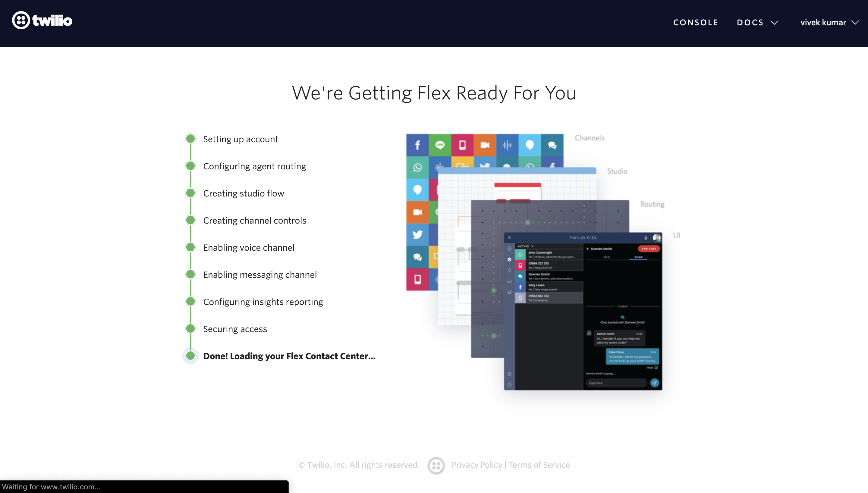The image size is (868, 493).
Task: Click the 'We're Getting Flex Ready For You' heading
Action: click(x=434, y=93)
